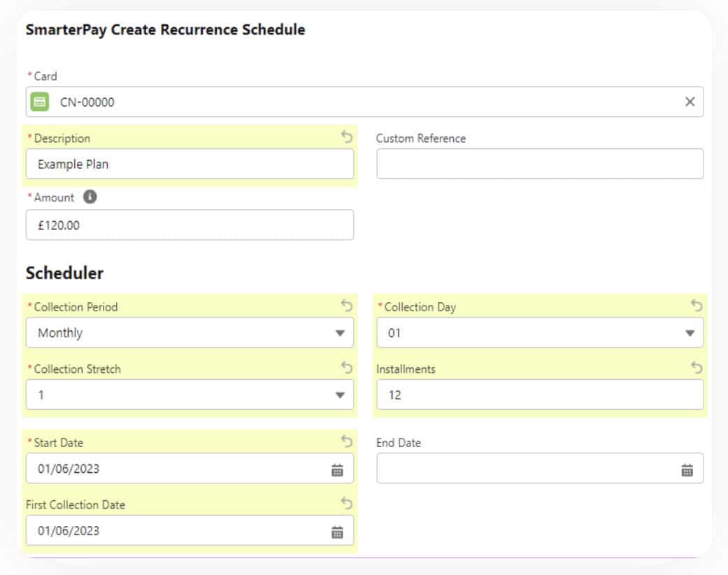Undo the Collection Stretch change
The width and height of the screenshot is (728, 575).
pyautogui.click(x=347, y=368)
